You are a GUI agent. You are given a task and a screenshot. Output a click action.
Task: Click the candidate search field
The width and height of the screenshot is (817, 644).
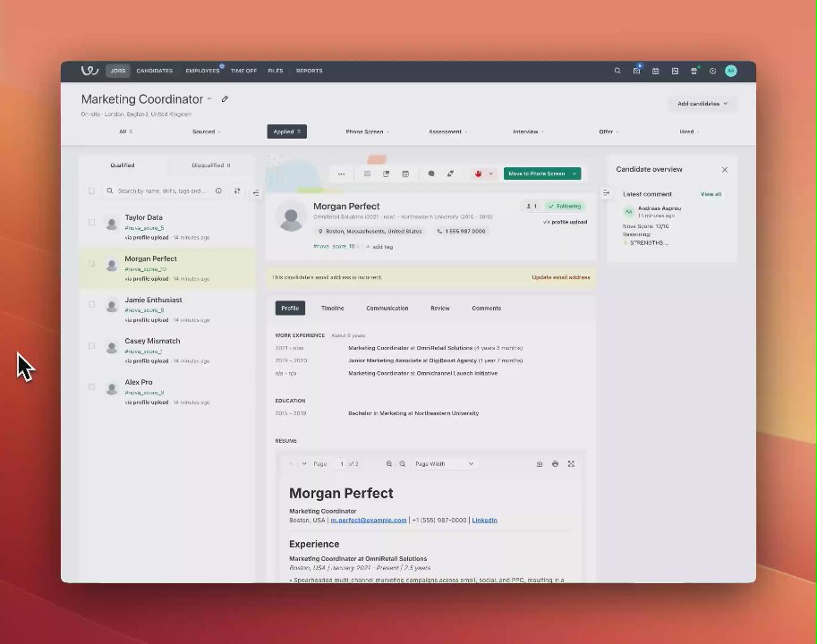coord(162,191)
